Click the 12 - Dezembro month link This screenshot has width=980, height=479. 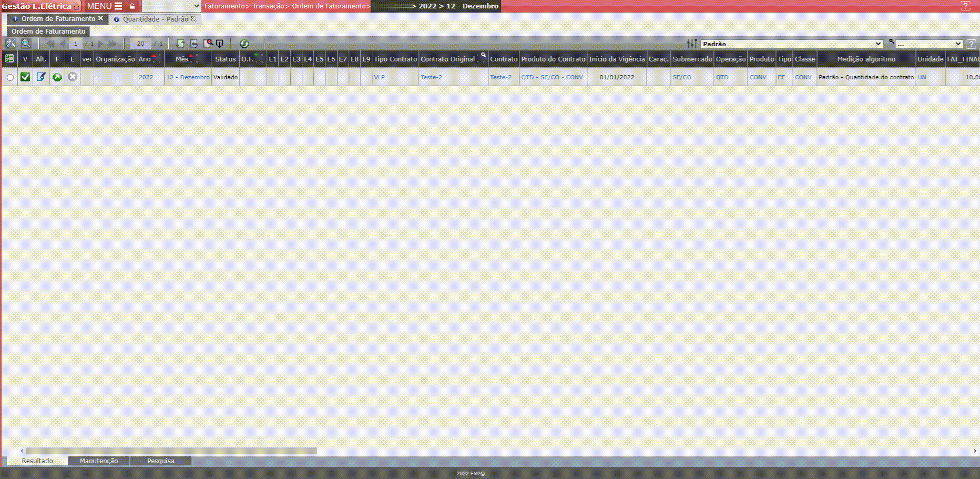pyautogui.click(x=188, y=77)
